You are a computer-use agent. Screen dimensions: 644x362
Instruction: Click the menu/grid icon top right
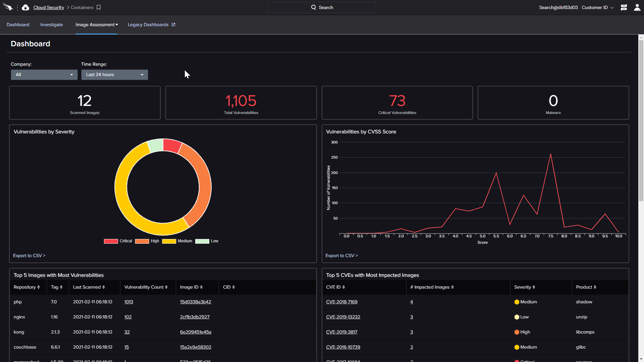[624, 7]
